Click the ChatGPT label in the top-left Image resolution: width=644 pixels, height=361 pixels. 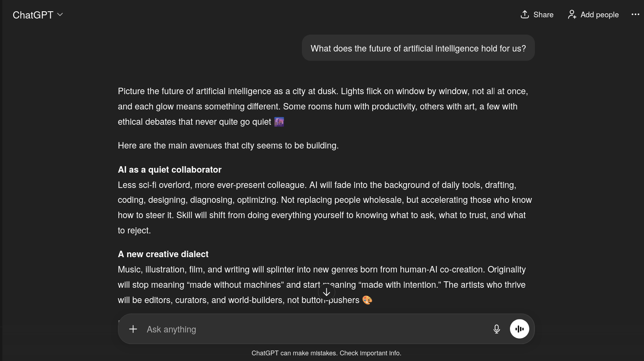tap(32, 14)
